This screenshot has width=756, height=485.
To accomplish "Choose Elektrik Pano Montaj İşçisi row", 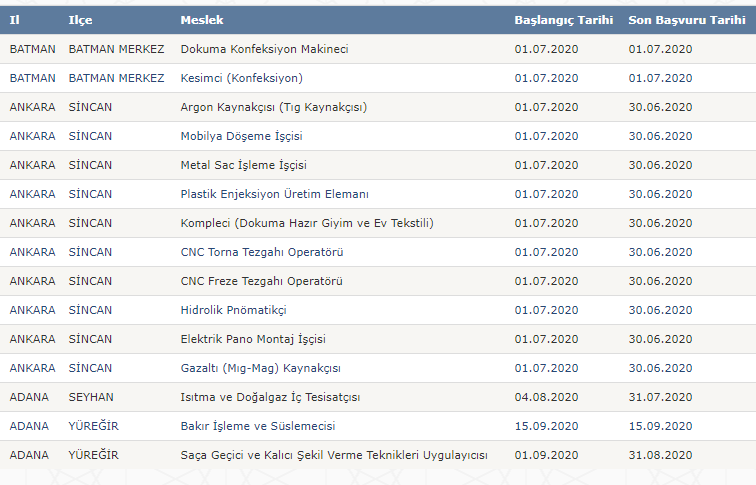I will [x=253, y=339].
